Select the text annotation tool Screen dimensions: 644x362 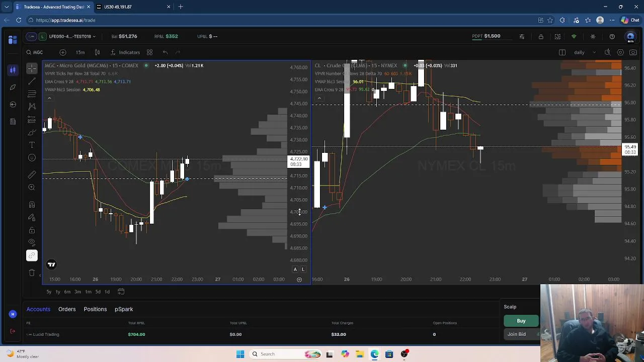[32, 145]
